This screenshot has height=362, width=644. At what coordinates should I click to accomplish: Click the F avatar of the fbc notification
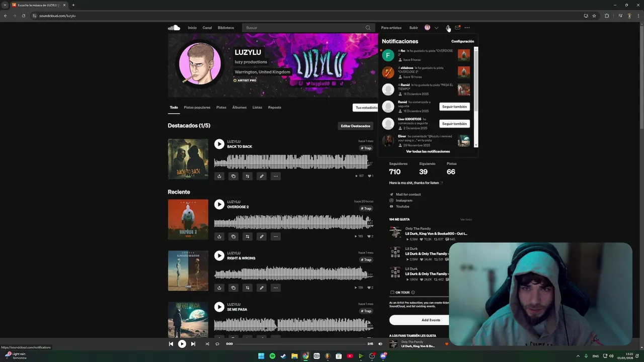(x=388, y=55)
